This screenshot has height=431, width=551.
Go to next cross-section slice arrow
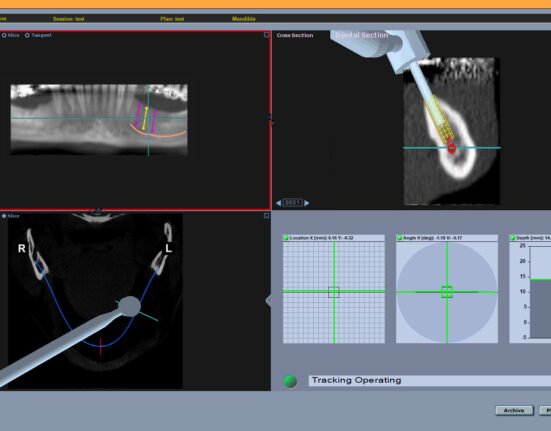pyautogui.click(x=307, y=203)
